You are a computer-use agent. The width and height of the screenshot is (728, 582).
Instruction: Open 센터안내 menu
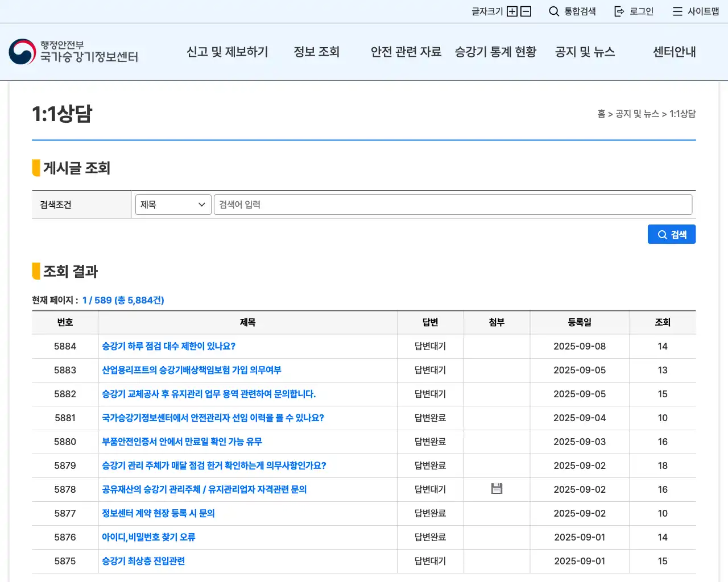click(x=675, y=52)
